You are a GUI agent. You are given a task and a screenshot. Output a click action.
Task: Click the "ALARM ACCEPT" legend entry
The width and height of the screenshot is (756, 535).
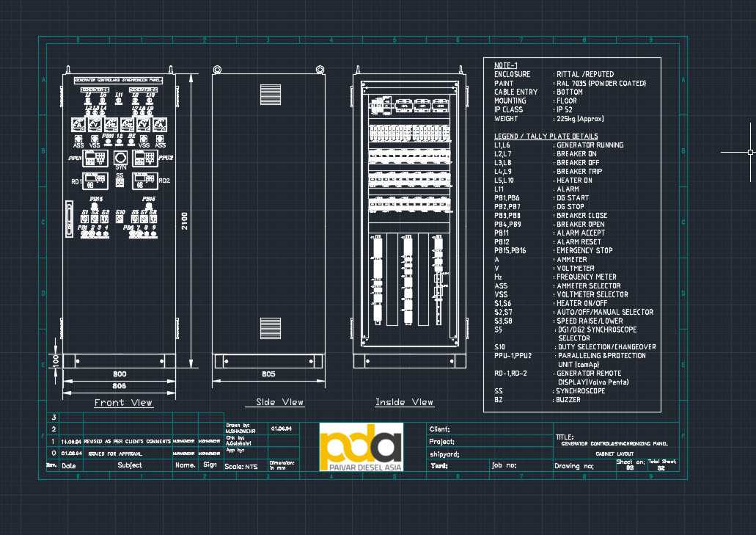pyautogui.click(x=581, y=233)
